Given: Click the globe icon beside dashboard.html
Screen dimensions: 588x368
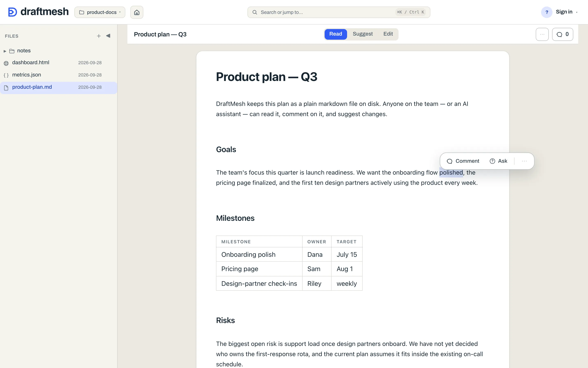Looking at the screenshot, I should pos(6,63).
